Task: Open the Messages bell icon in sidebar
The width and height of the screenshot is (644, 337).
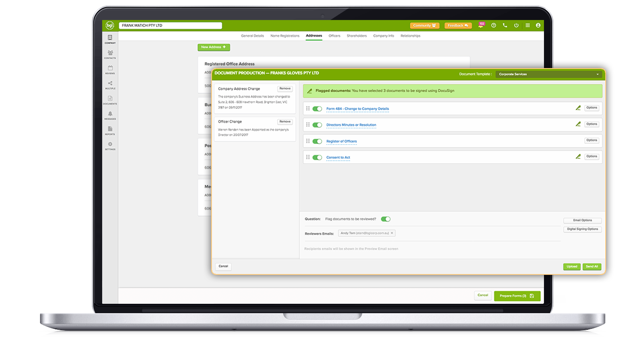Action: click(110, 114)
